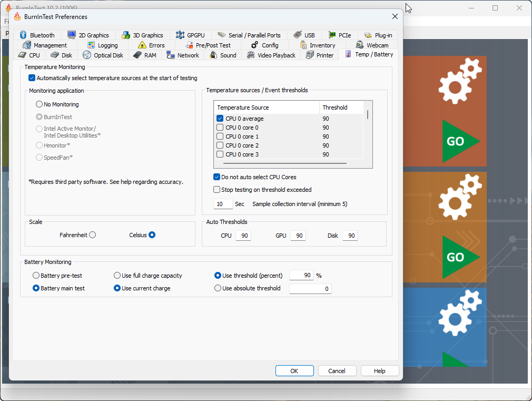532x401 pixels.
Task: Choose Use full charge capacity
Action: coord(117,276)
